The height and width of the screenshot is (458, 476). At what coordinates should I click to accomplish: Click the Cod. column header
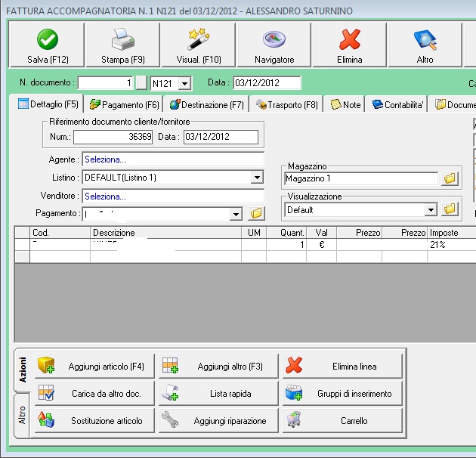point(60,233)
